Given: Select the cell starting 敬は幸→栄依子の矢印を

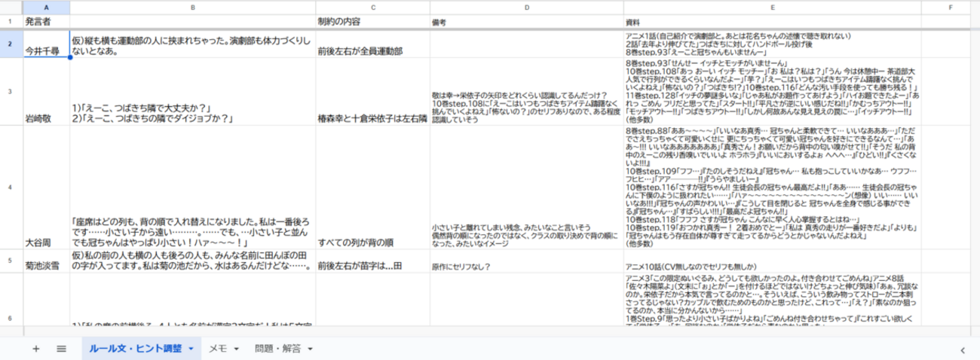Looking at the screenshot, I should pos(527,92).
